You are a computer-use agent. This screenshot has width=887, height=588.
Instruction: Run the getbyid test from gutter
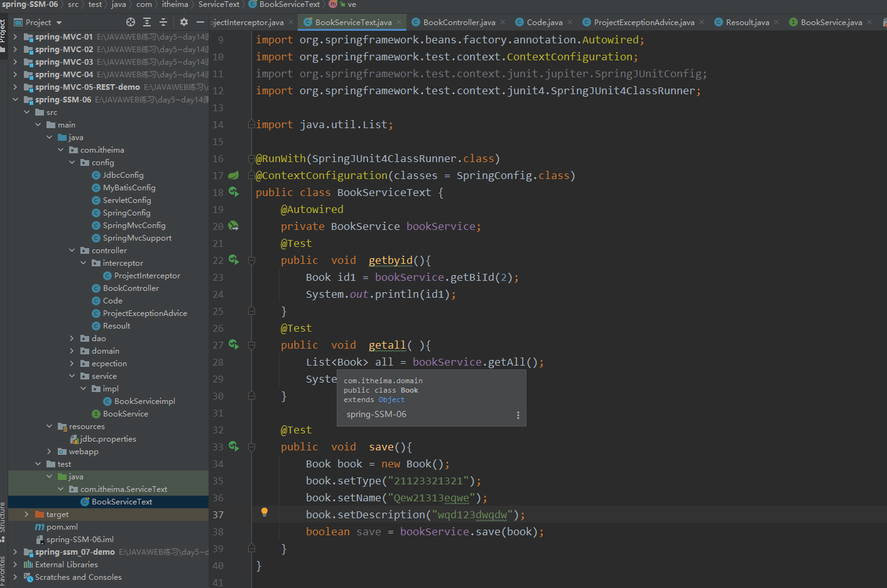point(234,259)
